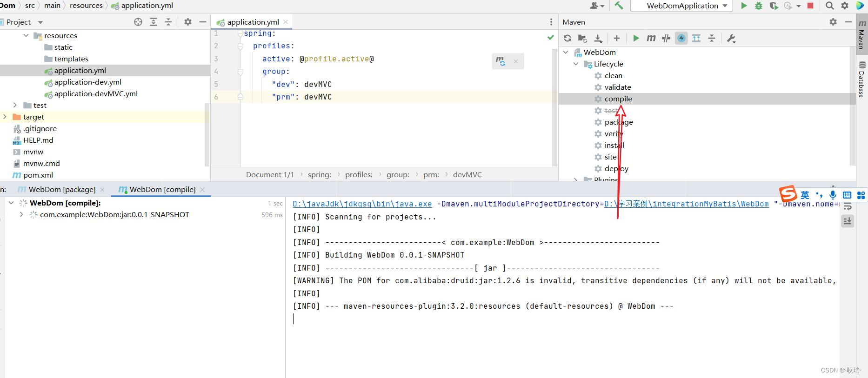
Task: Open the WebDom project directory link
Action: click(686, 204)
